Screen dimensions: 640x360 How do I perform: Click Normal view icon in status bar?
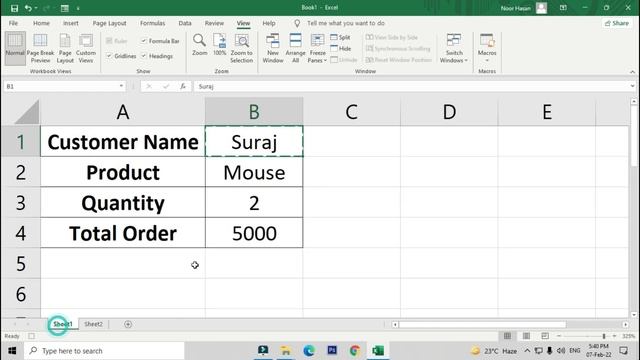click(507, 336)
